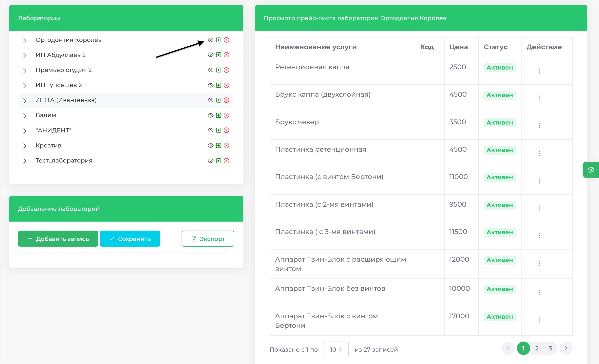Click the Сохранить button

tap(130, 239)
